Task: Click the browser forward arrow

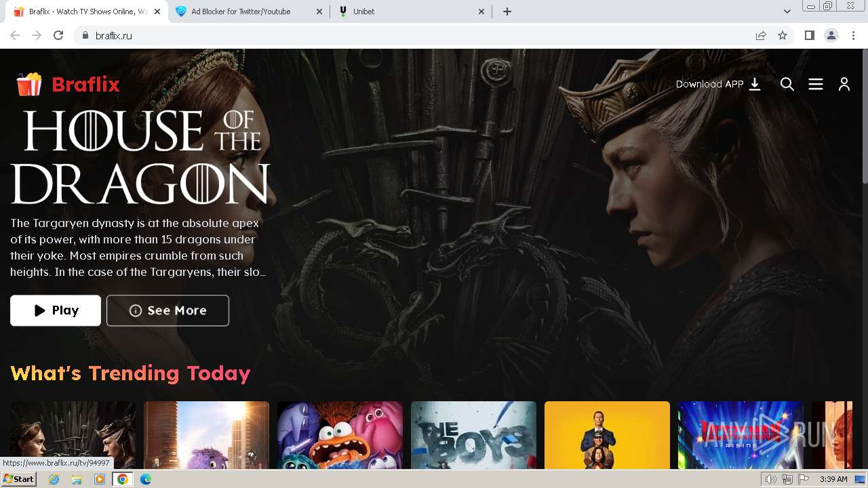Action: (x=37, y=35)
